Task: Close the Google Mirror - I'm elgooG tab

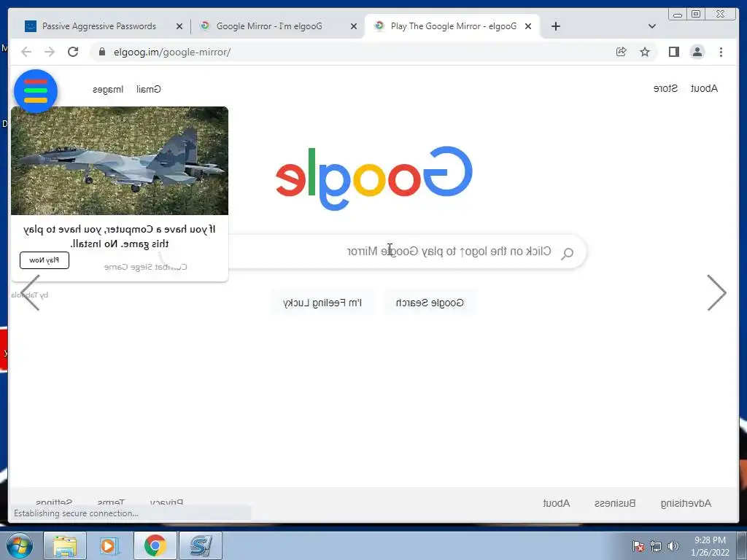Action: click(354, 26)
